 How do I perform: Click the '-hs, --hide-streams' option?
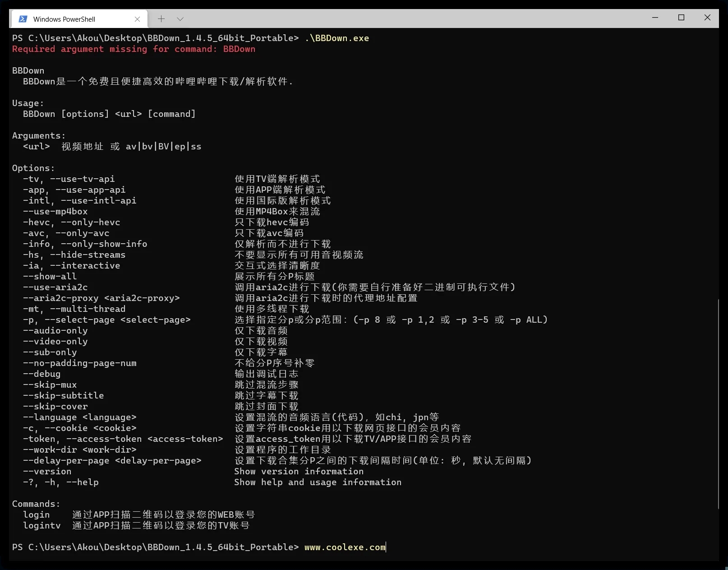pyautogui.click(x=74, y=255)
